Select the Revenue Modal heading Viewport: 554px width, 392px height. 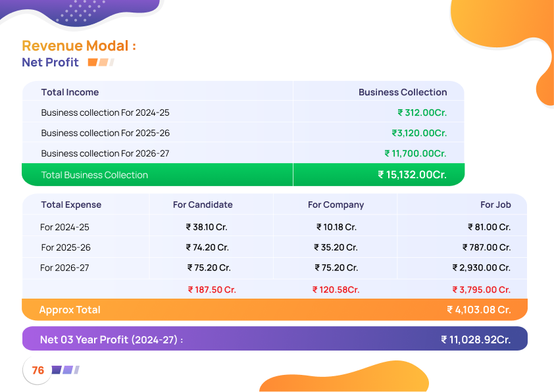79,46
